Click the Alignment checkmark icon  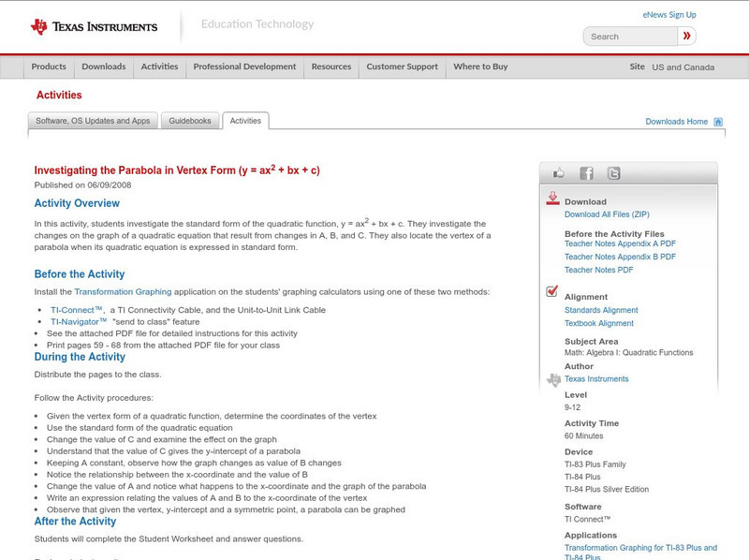551,291
